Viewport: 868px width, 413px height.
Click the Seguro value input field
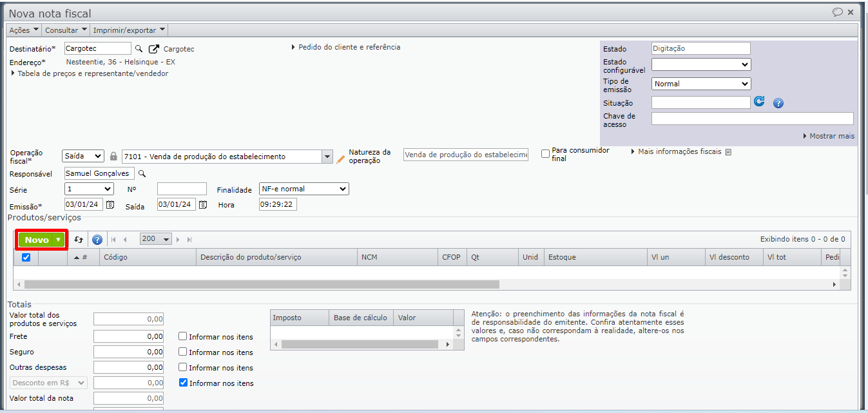(x=128, y=352)
